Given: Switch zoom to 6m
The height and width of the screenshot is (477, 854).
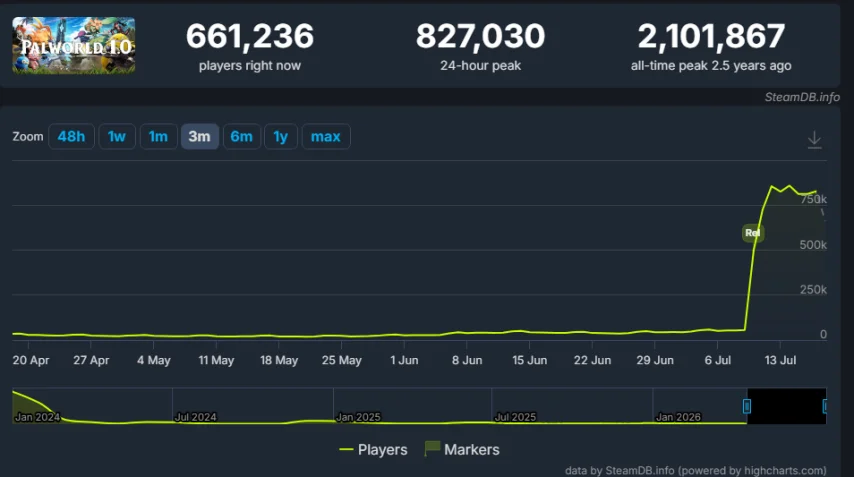Looking at the screenshot, I should click(x=241, y=136).
